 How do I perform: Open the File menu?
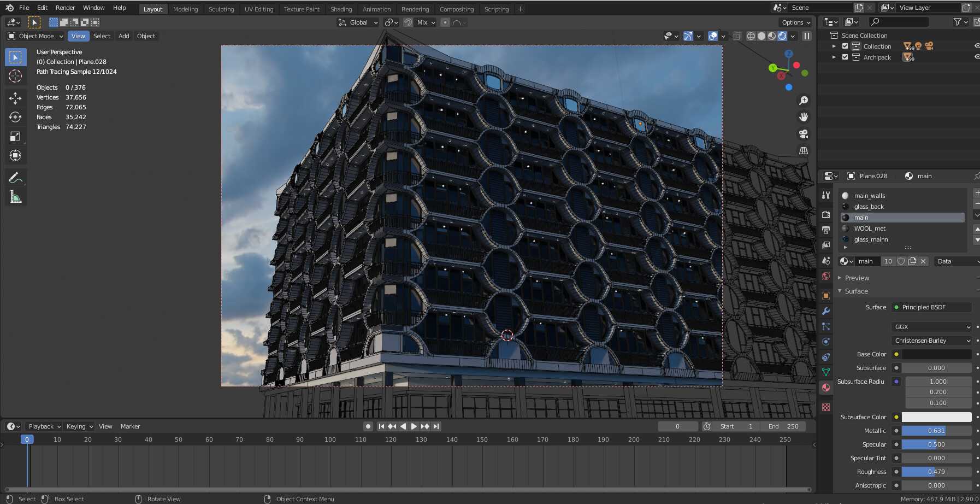click(x=24, y=8)
